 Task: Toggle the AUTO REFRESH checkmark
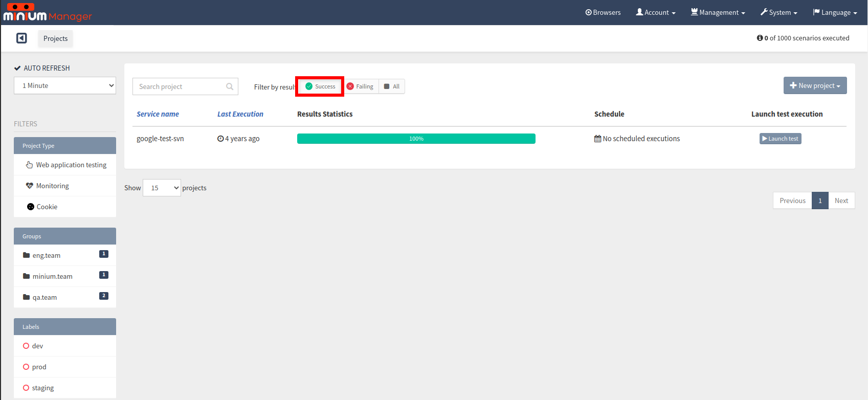[17, 68]
